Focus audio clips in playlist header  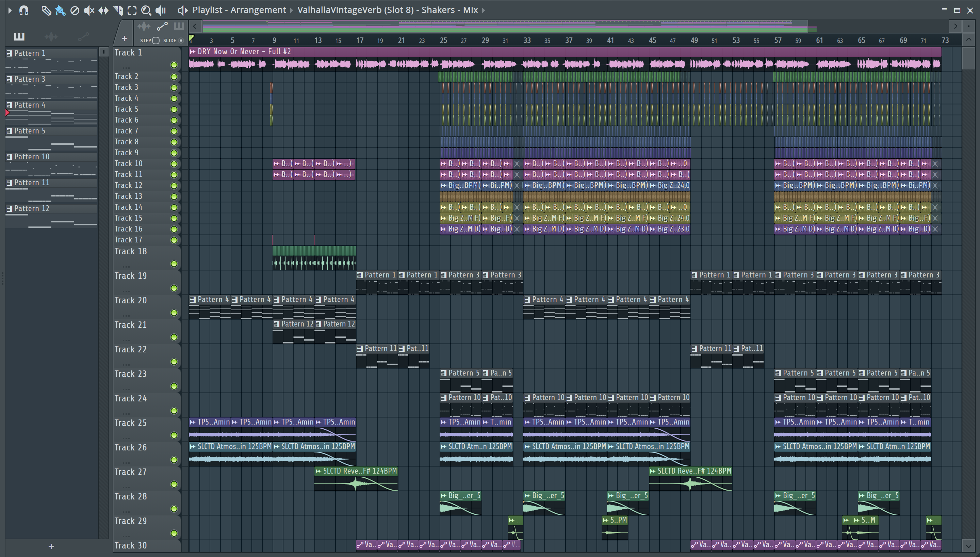pos(144,27)
